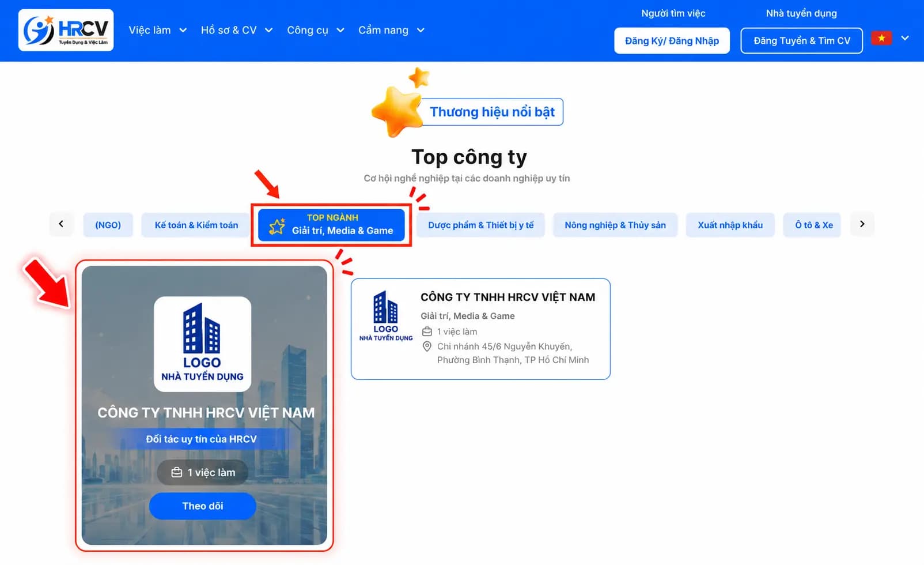Go to next industry categories

point(862,224)
